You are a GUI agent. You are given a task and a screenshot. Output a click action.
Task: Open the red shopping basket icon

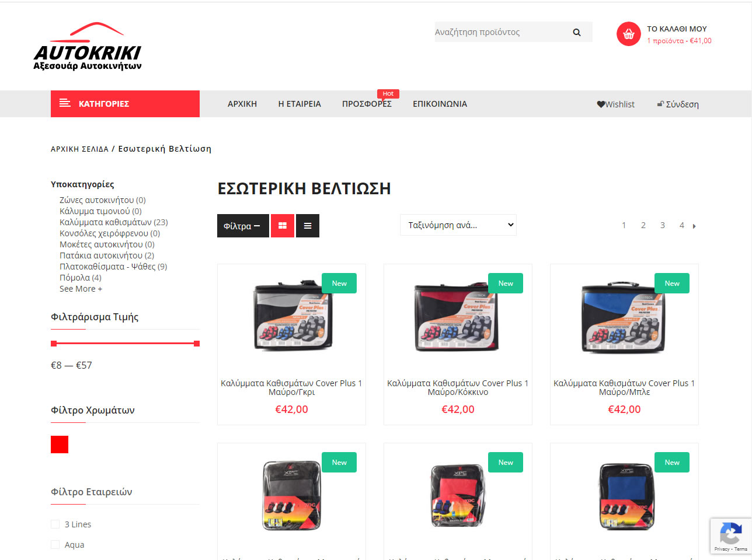pos(628,34)
